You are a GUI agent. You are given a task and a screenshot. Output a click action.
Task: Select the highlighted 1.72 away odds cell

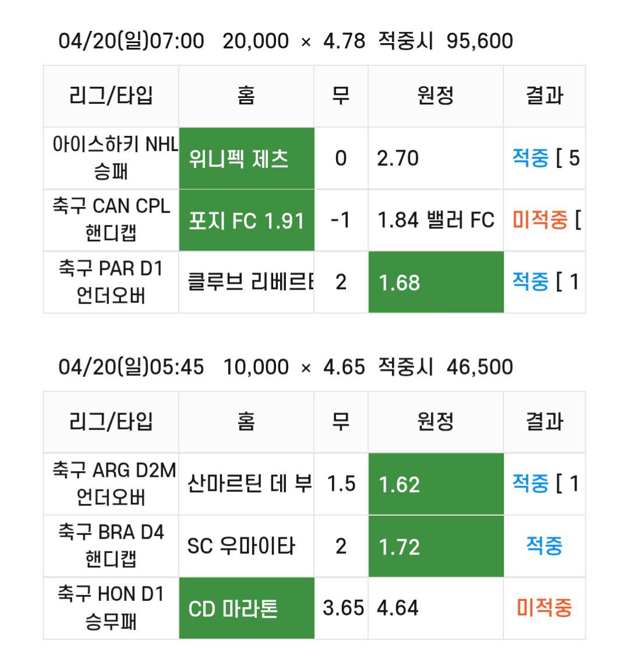pos(436,546)
